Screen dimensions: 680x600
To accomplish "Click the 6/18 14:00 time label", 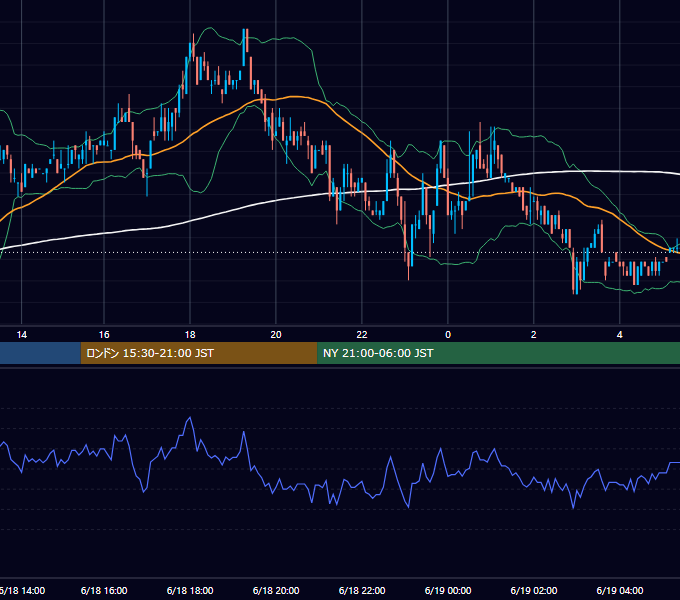I will click(x=22, y=590).
